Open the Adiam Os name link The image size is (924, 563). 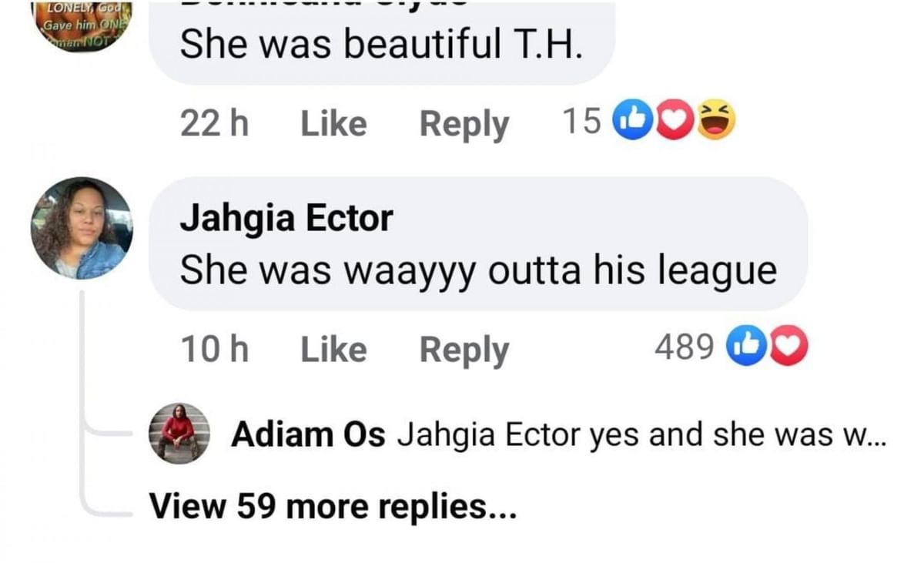(x=308, y=435)
